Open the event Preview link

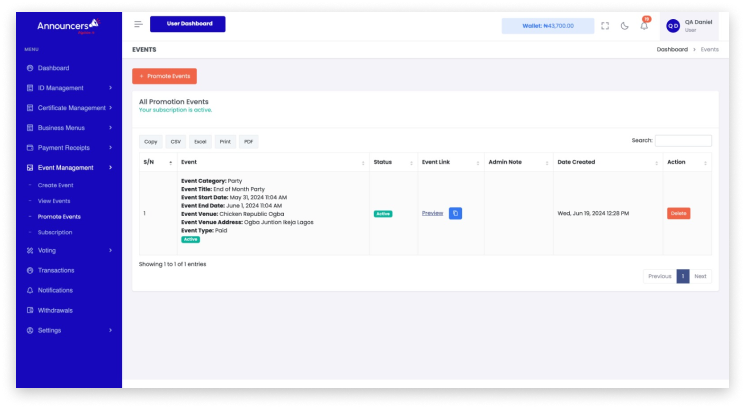click(x=432, y=213)
